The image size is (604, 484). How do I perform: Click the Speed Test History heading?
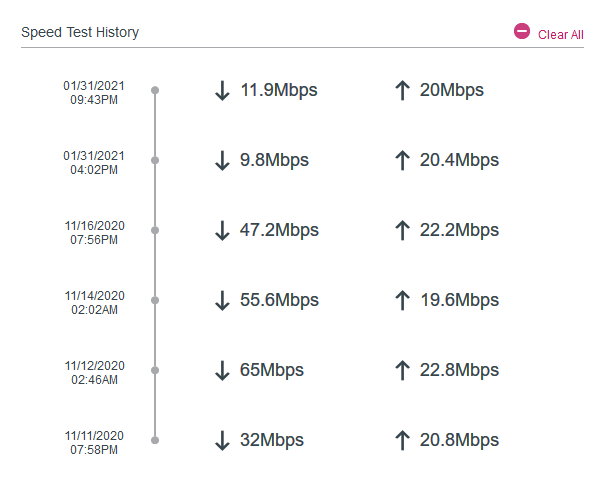(80, 32)
